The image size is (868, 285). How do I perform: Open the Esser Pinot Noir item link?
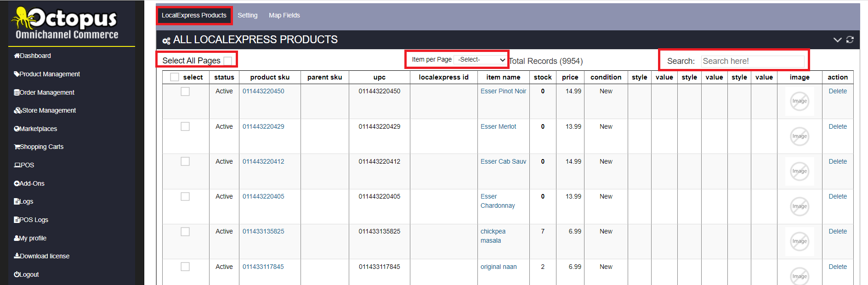[x=503, y=91]
